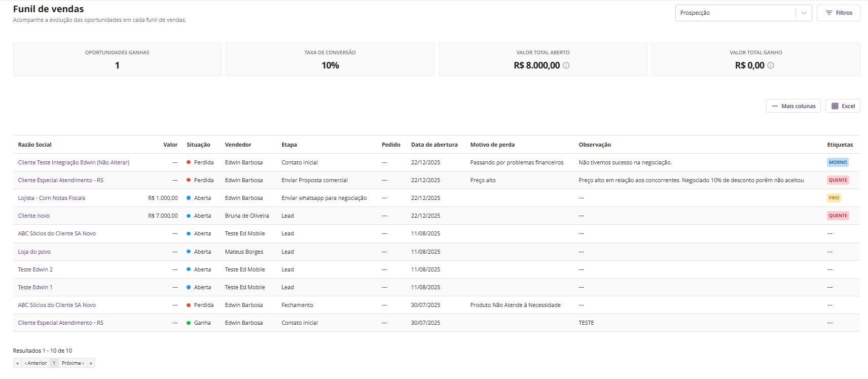
Task: Click the Anterior pagination button
Action: click(x=35, y=363)
